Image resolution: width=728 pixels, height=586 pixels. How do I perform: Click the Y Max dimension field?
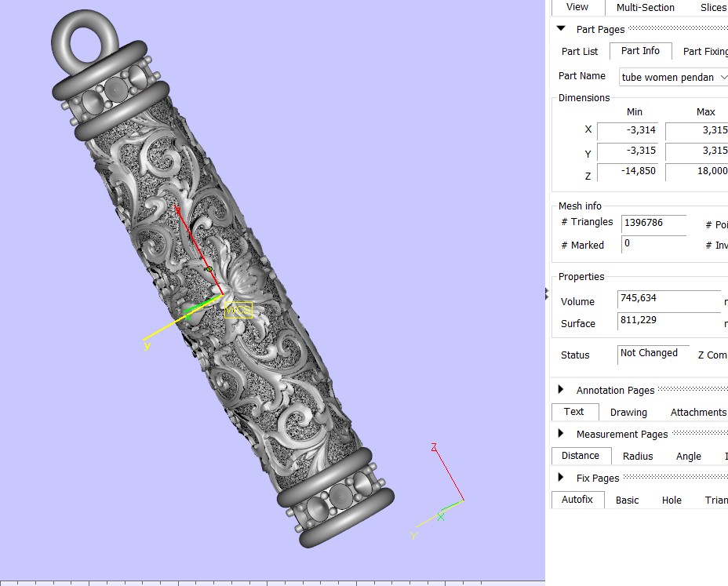(x=697, y=151)
